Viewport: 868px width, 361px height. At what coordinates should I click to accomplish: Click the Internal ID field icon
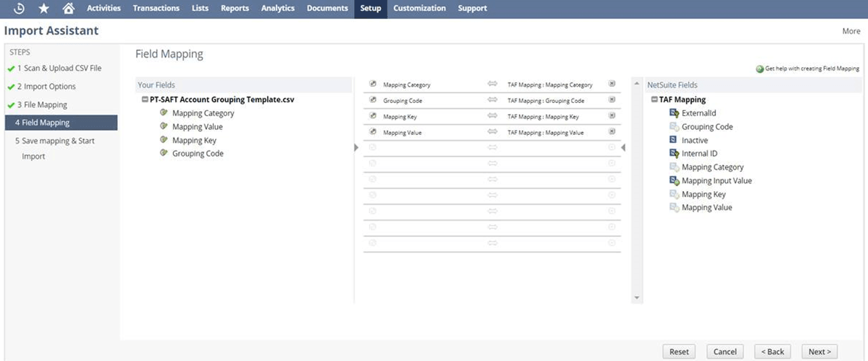[x=674, y=154]
